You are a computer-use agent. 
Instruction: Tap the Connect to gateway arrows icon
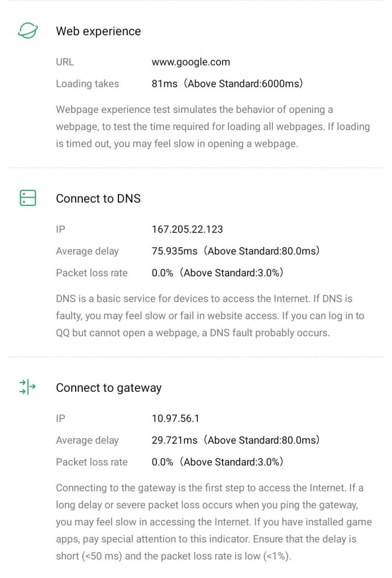click(x=28, y=387)
